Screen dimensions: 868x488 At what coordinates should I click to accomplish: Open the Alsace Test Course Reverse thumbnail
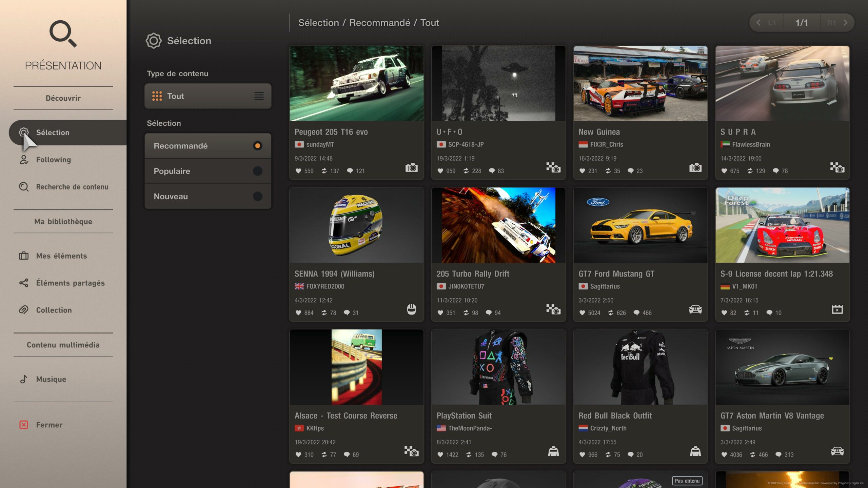point(357,367)
